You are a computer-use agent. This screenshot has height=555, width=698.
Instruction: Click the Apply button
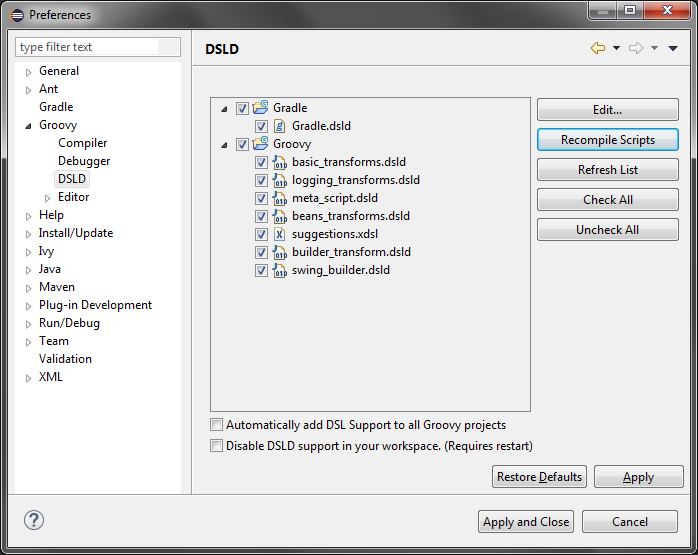(x=638, y=477)
